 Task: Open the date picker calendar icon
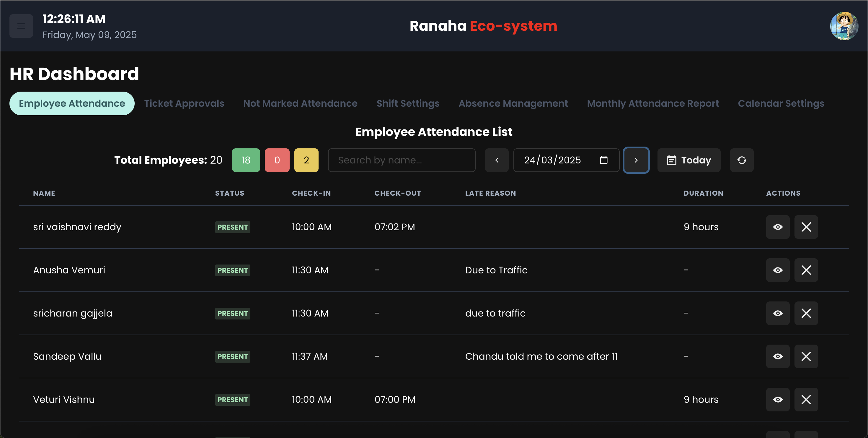603,160
